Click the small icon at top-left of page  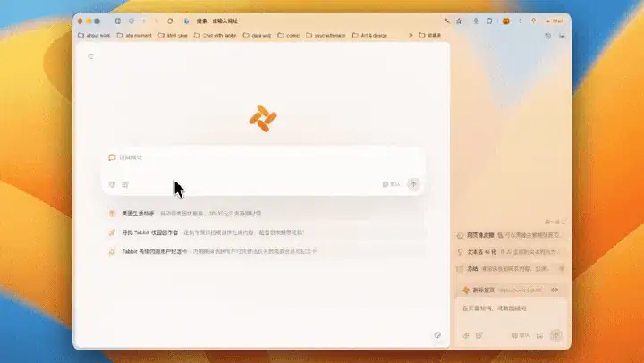coord(90,56)
